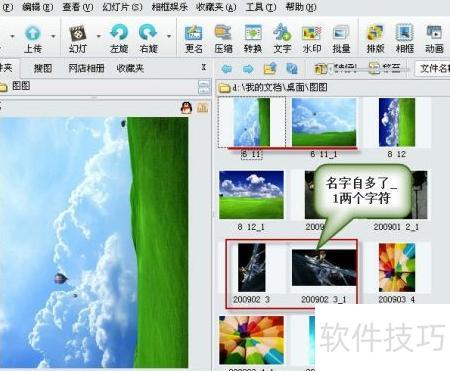Image resolution: width=450 pixels, height=371 pixels.
Task: Click the orange icon beside QQ penguin
Action: (x=202, y=108)
